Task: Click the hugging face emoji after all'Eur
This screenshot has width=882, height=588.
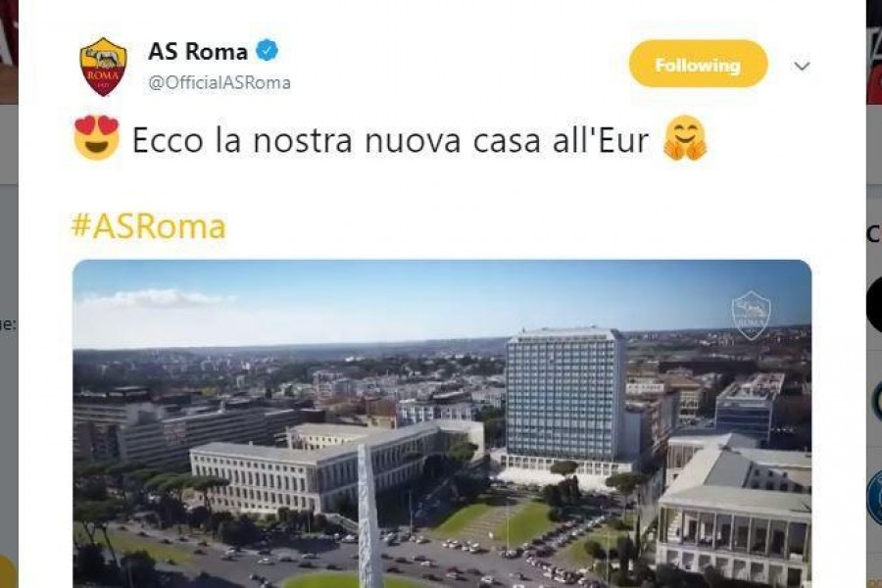Action: tap(685, 138)
